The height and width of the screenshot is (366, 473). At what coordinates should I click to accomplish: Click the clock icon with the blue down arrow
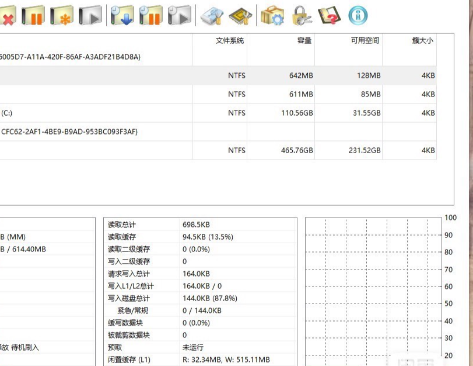pos(122,16)
